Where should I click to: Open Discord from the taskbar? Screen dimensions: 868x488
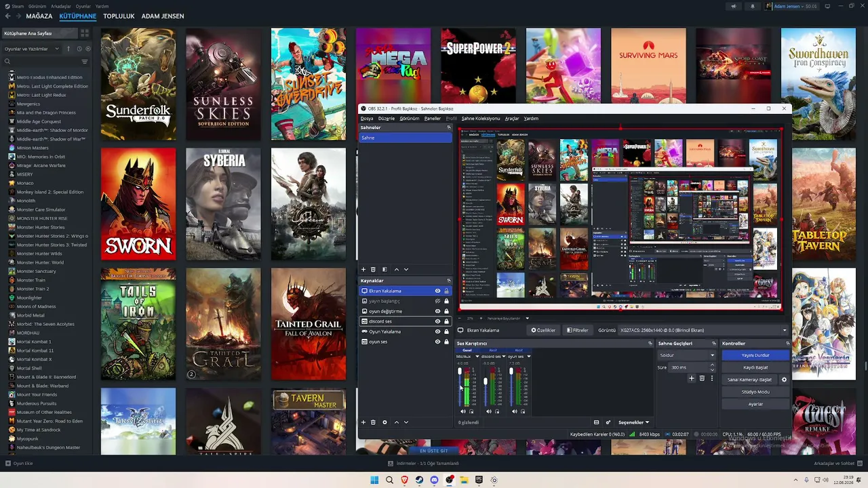point(434,480)
